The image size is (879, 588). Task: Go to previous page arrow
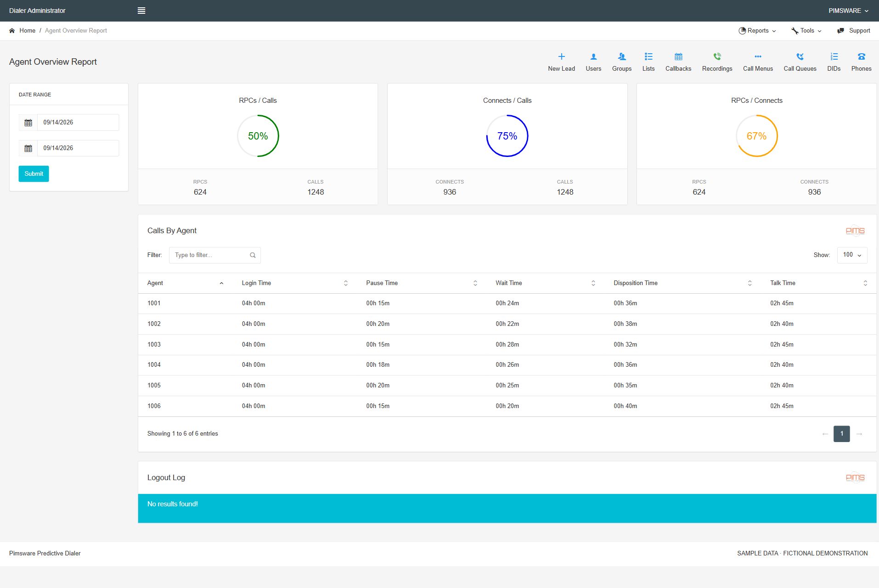pyautogui.click(x=825, y=434)
